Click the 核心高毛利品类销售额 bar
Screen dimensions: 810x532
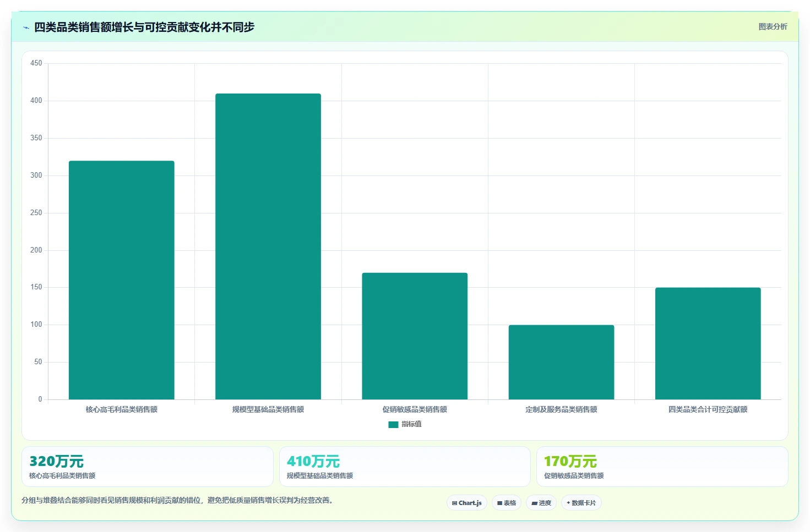click(x=122, y=280)
